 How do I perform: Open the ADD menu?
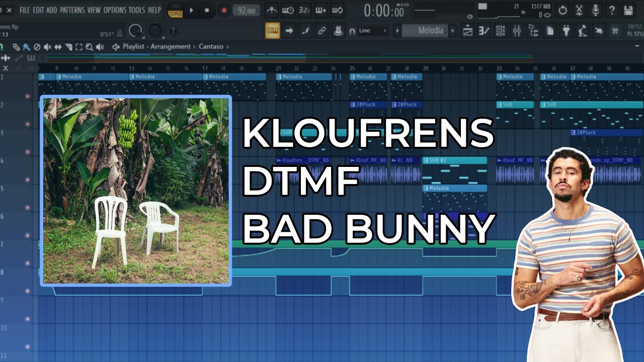[x=52, y=10]
